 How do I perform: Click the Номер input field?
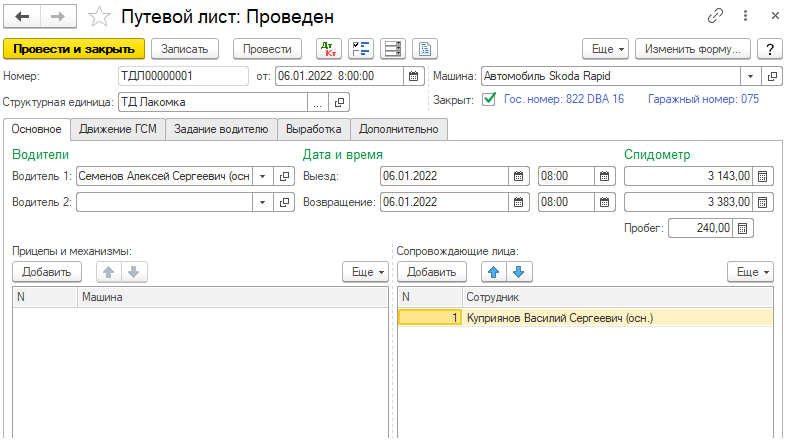(x=182, y=76)
